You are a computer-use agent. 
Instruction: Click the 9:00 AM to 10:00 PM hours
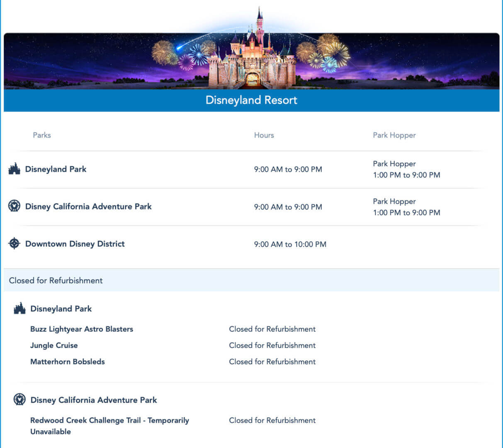pos(290,244)
